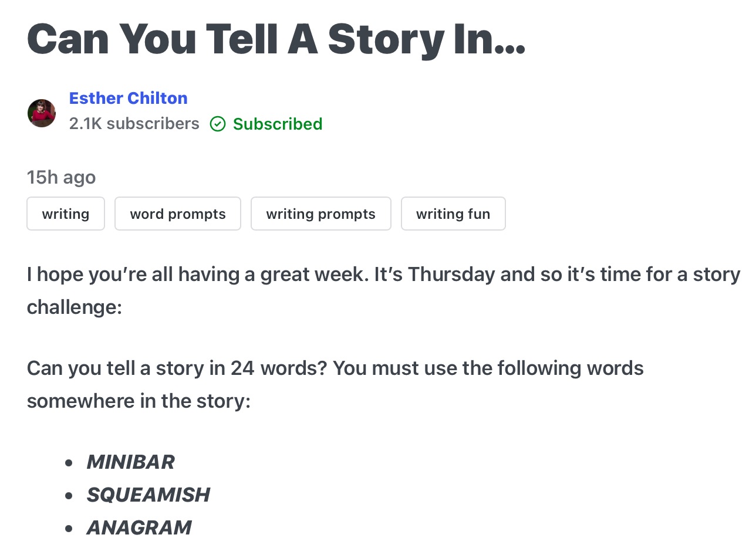This screenshot has height=555, width=756.
Task: Click the Subscribed checkmark circle icon
Action: tap(218, 124)
